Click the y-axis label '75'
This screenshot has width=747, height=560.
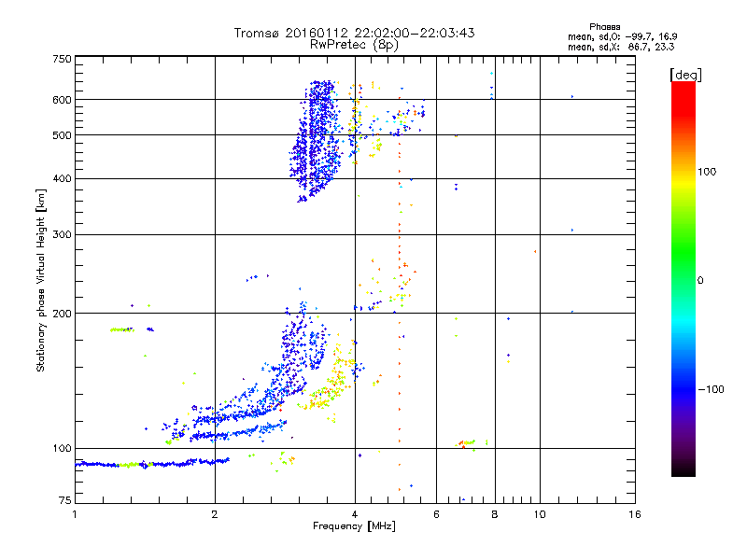(x=65, y=500)
